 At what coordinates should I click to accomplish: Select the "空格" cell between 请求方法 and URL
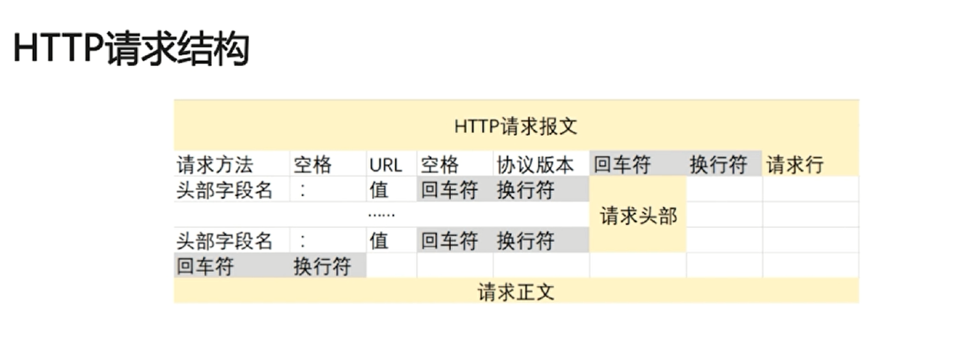(x=328, y=164)
